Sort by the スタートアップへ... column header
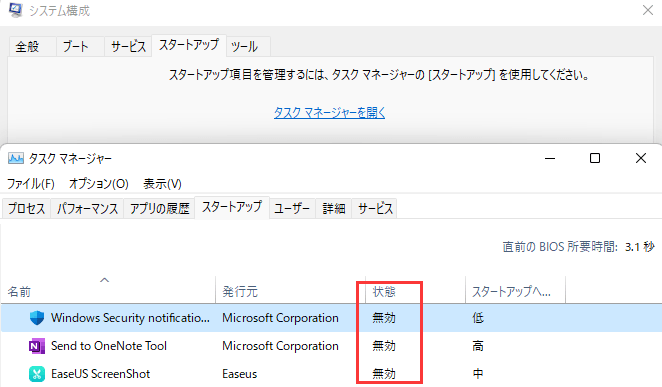The image size is (662, 387). [x=515, y=292]
